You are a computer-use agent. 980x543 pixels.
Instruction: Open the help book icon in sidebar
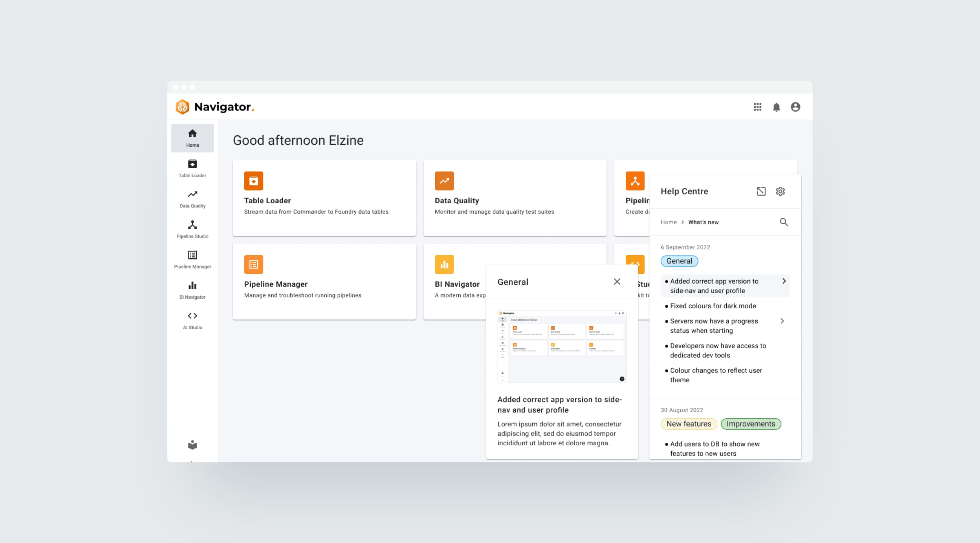tap(193, 445)
